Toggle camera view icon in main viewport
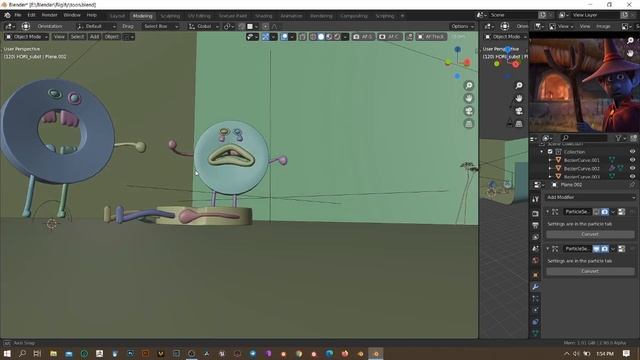Viewport: 640px width, 360px height. (x=469, y=111)
